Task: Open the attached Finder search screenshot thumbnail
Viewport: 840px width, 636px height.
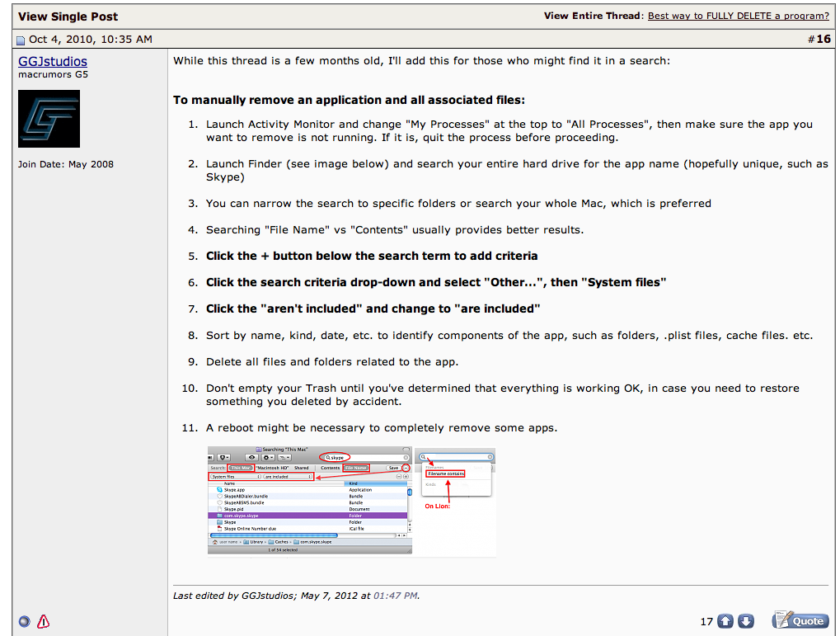Action: click(351, 502)
